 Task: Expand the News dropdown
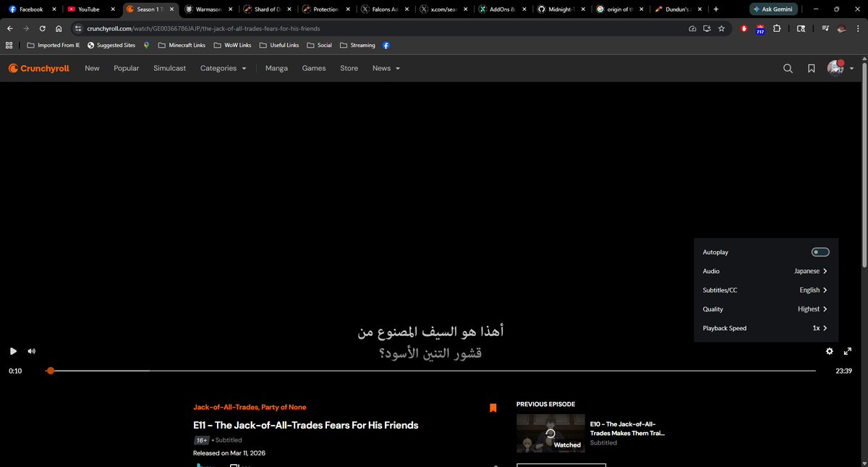click(386, 68)
